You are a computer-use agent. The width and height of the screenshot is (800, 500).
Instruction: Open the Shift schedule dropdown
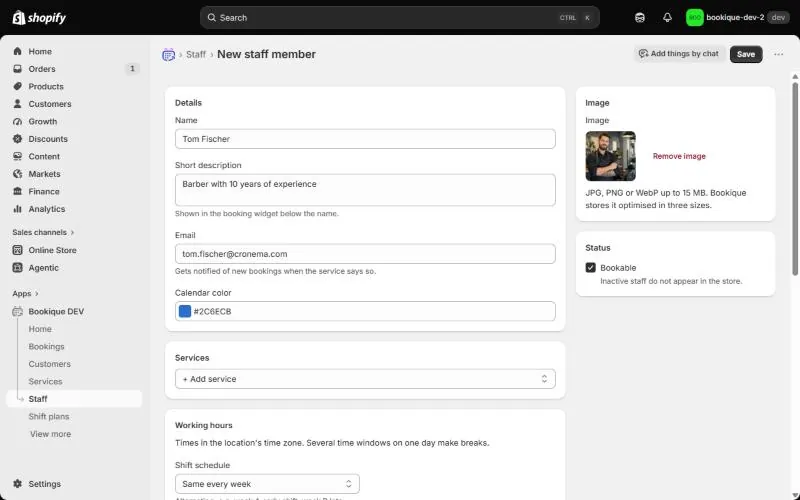click(x=267, y=484)
